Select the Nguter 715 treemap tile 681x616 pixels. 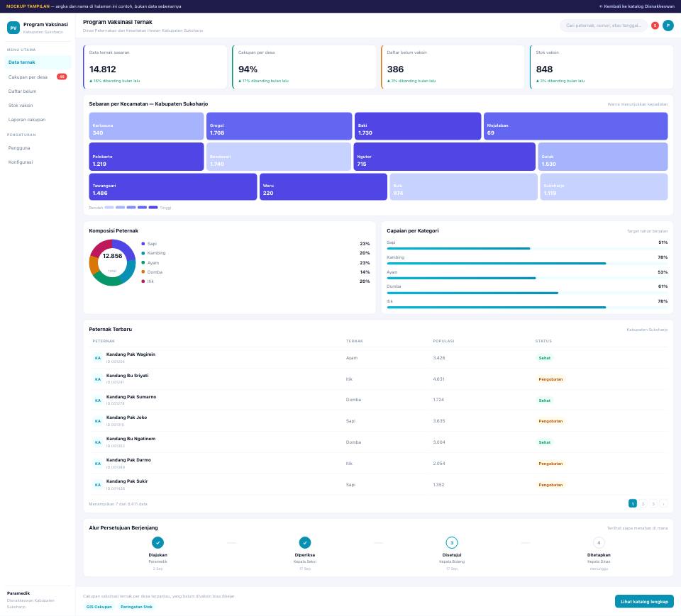(444, 157)
